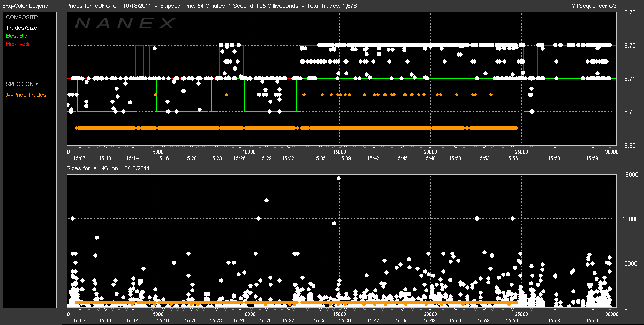Click the 30000 sequence tick under Prices chart
Screen dimensions: 644x325
(612, 152)
